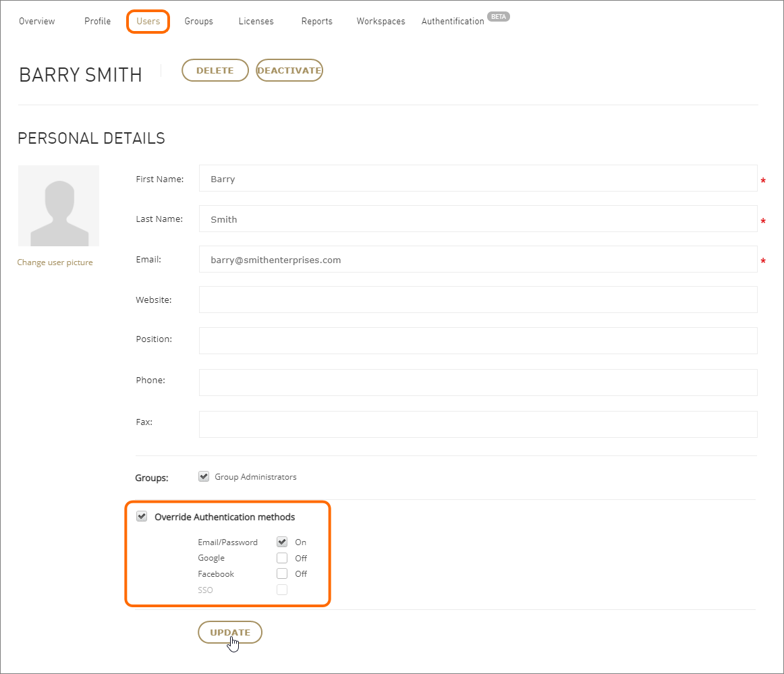The width and height of the screenshot is (784, 674).
Task: Go to the Groups tab
Action: (198, 22)
